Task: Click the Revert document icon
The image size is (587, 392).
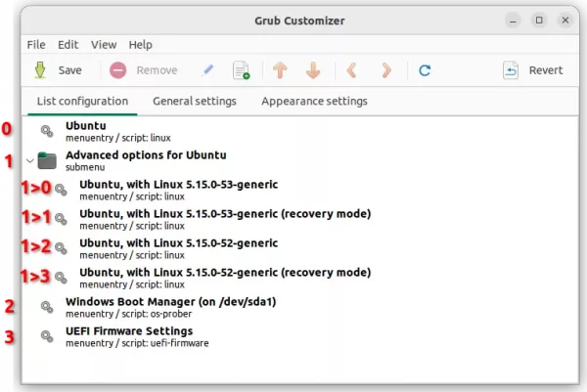Action: pyautogui.click(x=511, y=70)
